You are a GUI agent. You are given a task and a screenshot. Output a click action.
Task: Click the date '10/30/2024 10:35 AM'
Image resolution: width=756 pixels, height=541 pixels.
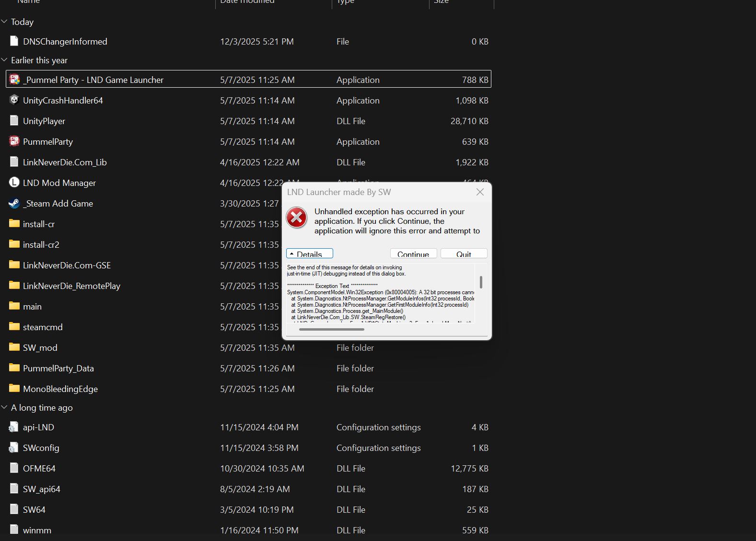point(262,468)
